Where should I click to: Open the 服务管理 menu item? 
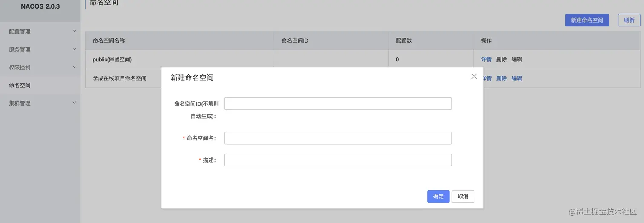pos(20,49)
